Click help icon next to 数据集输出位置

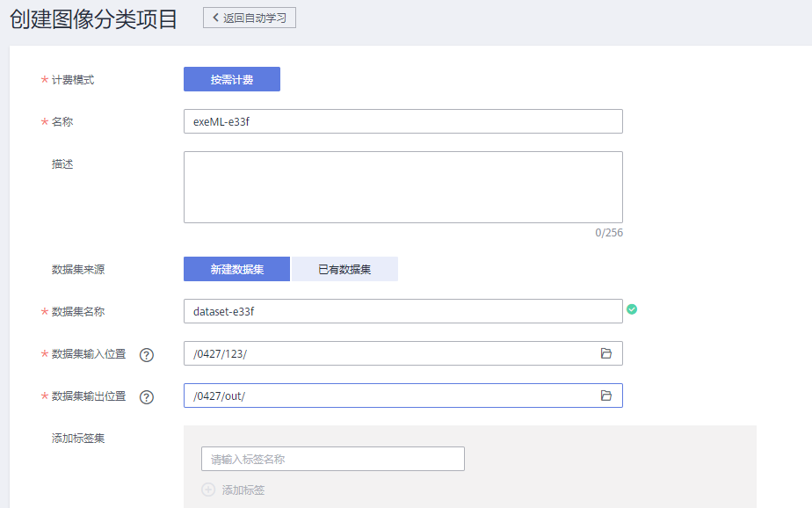[x=147, y=397]
